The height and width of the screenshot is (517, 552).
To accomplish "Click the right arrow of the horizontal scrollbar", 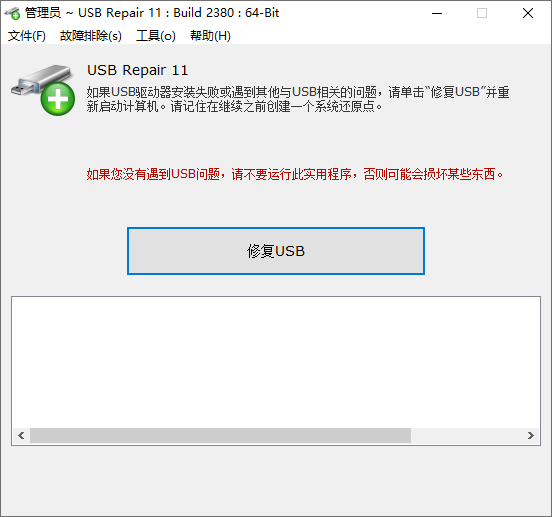I will click(x=531, y=436).
